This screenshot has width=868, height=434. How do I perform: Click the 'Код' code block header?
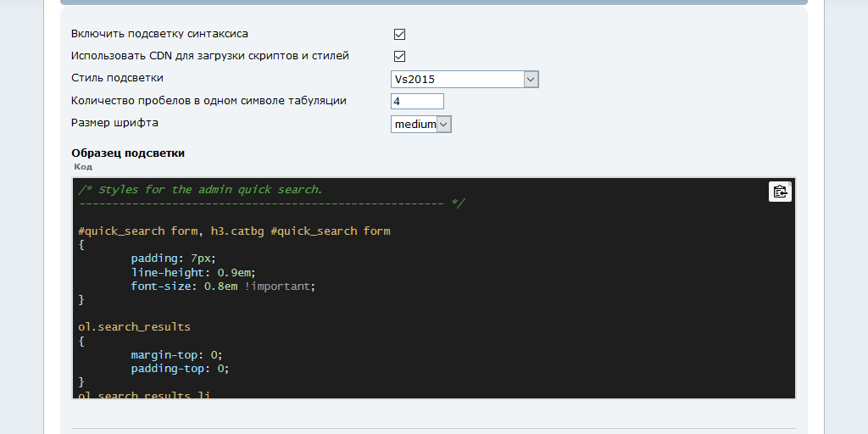(83, 167)
